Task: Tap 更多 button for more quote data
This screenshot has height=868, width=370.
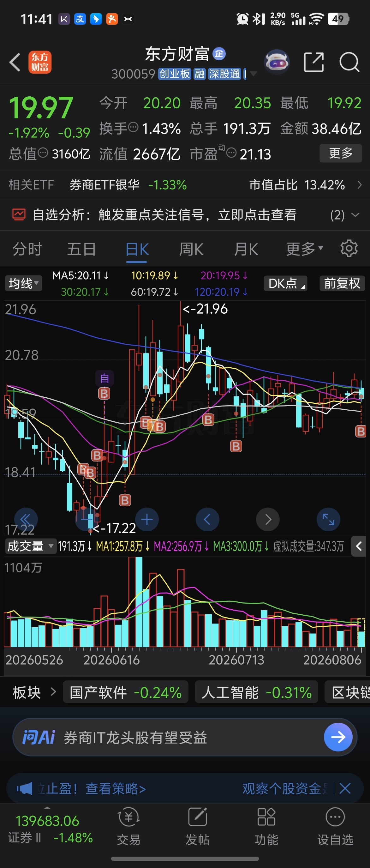Action: pos(341,153)
